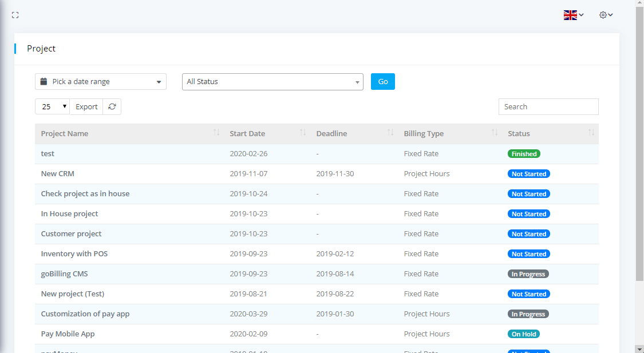Focus the Search input field
The height and width of the screenshot is (353, 644).
548,107
